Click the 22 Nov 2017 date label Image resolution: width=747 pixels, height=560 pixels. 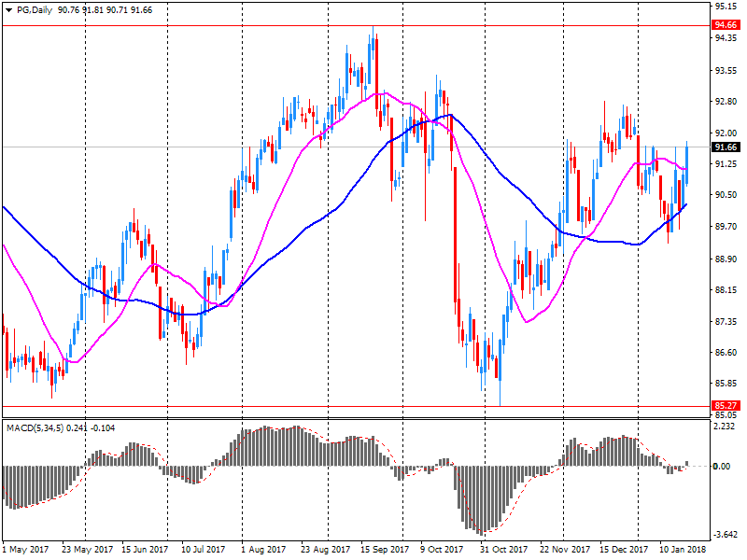click(x=563, y=551)
